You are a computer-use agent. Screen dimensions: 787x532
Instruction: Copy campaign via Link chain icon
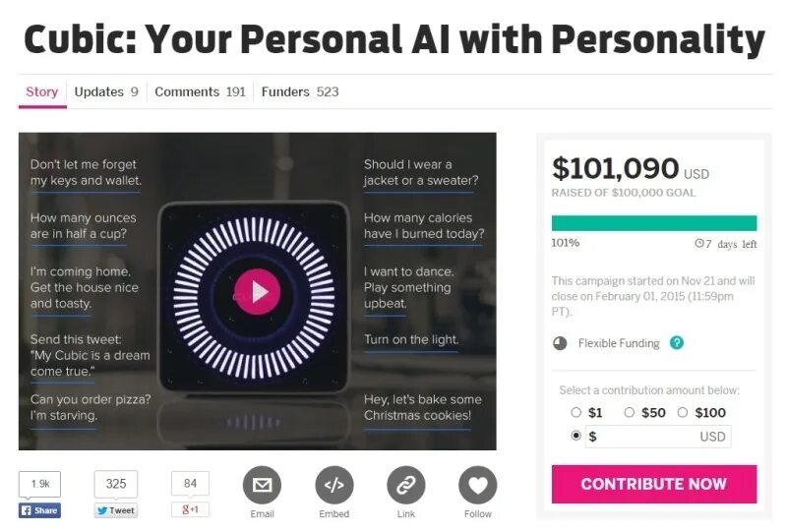tap(406, 485)
